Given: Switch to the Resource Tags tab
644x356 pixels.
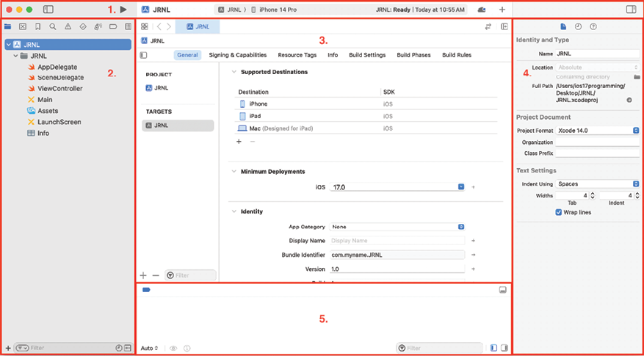Looking at the screenshot, I should coord(297,55).
